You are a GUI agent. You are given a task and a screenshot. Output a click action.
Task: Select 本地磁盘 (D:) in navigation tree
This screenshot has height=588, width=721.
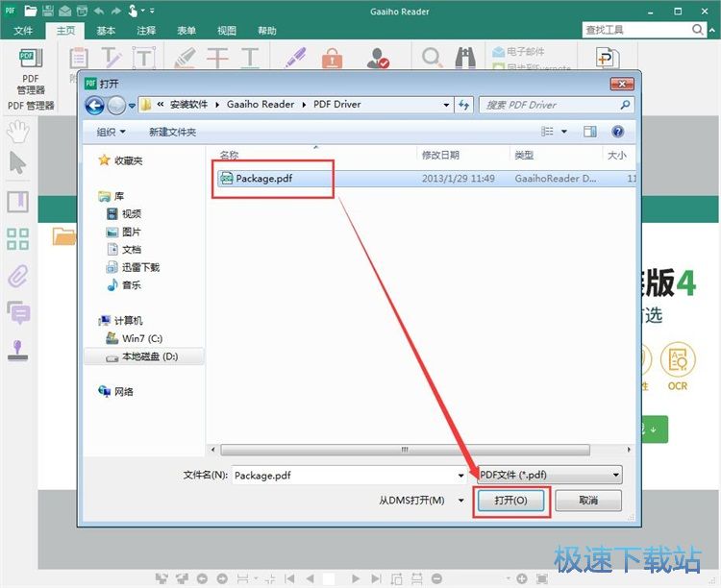point(144,356)
